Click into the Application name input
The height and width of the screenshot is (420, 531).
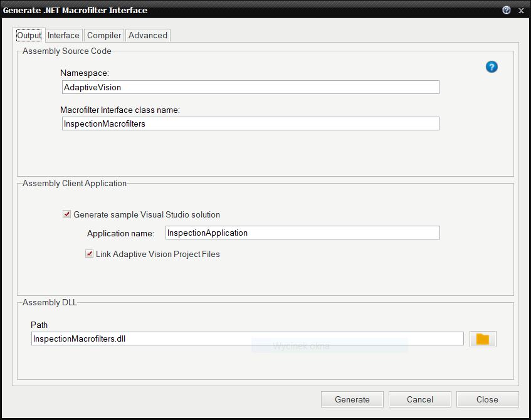pyautogui.click(x=302, y=233)
